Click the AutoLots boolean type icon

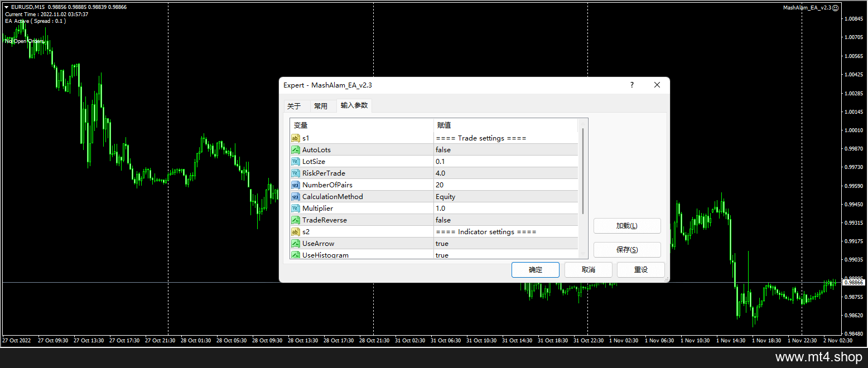click(295, 150)
